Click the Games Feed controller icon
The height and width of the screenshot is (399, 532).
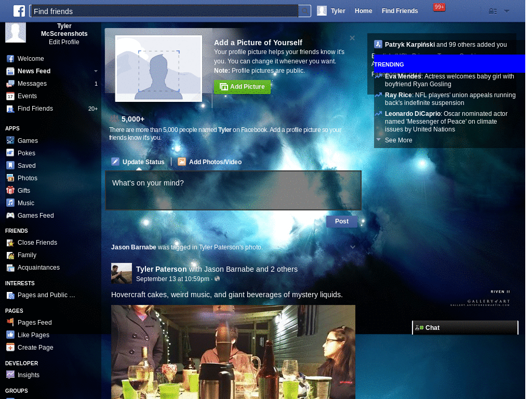(10, 216)
